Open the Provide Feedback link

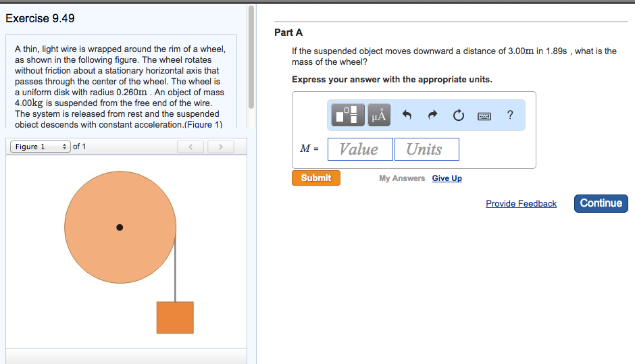coord(521,203)
